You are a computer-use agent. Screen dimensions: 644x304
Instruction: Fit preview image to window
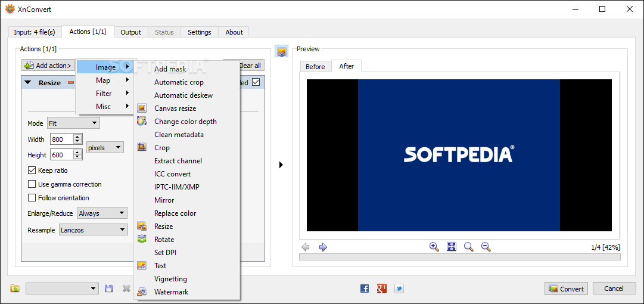point(452,247)
